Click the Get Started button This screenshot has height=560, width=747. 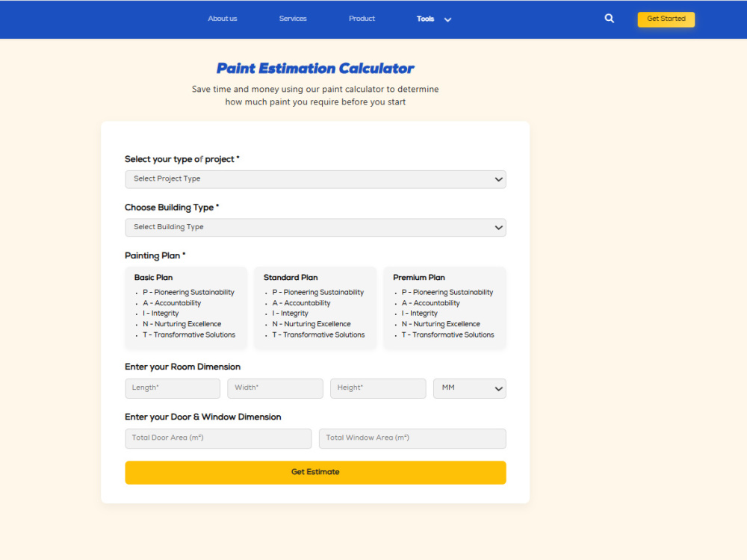(x=666, y=19)
